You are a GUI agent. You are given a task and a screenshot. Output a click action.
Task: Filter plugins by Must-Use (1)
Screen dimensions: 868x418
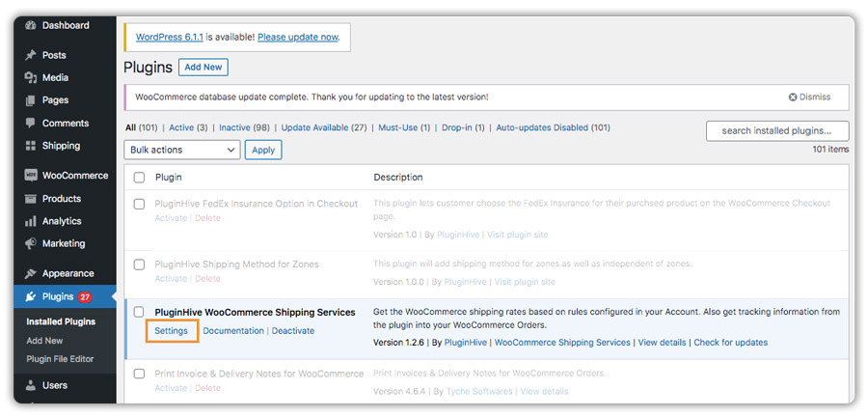click(x=404, y=127)
